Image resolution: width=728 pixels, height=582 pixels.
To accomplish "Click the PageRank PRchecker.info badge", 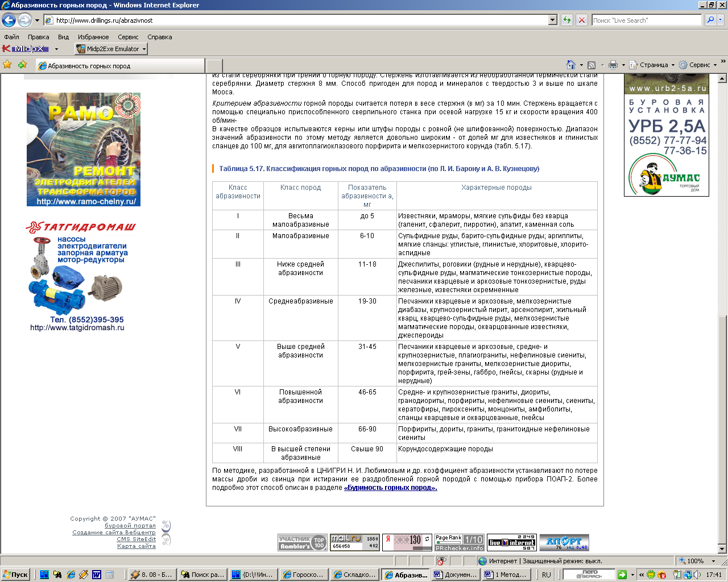I will click(460, 543).
